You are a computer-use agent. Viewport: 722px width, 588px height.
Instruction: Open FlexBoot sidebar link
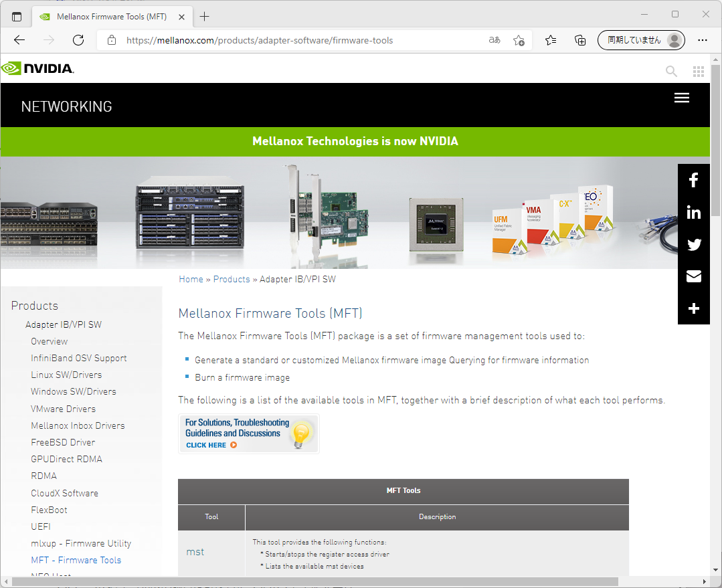coord(49,510)
